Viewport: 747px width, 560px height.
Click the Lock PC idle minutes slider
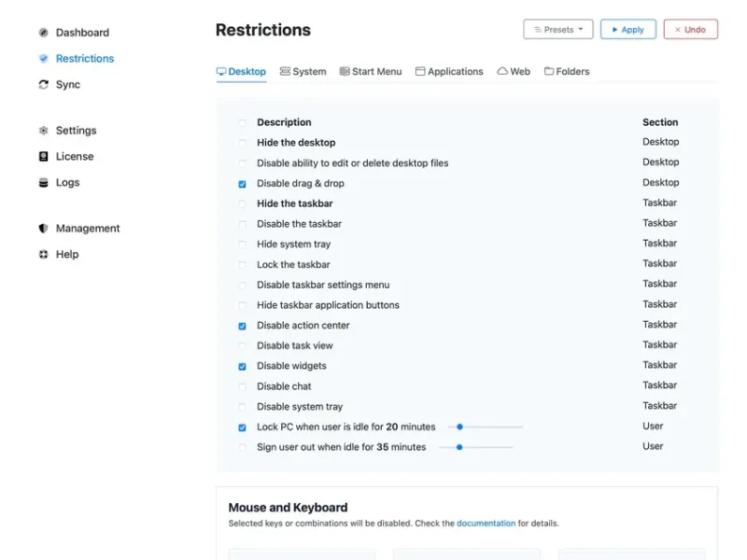459,427
